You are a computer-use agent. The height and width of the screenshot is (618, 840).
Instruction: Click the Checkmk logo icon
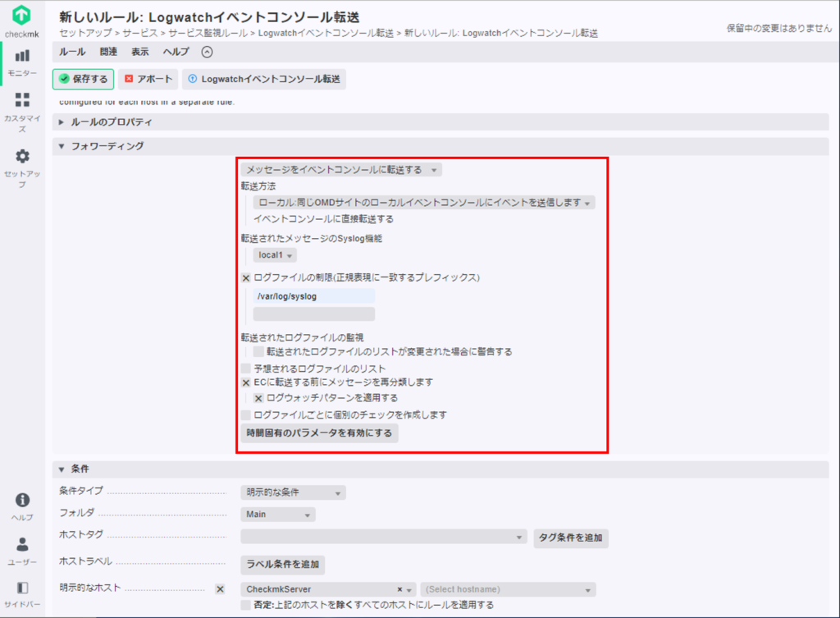coord(21,15)
